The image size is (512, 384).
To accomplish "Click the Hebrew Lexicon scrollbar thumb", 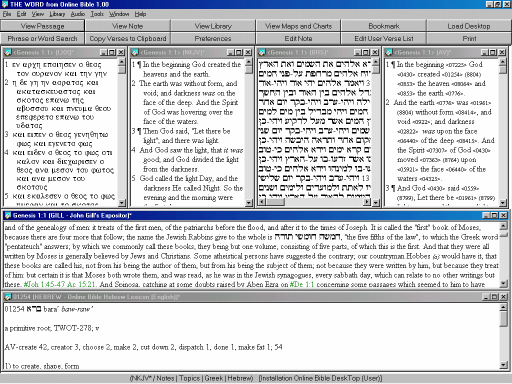I will 504,319.
